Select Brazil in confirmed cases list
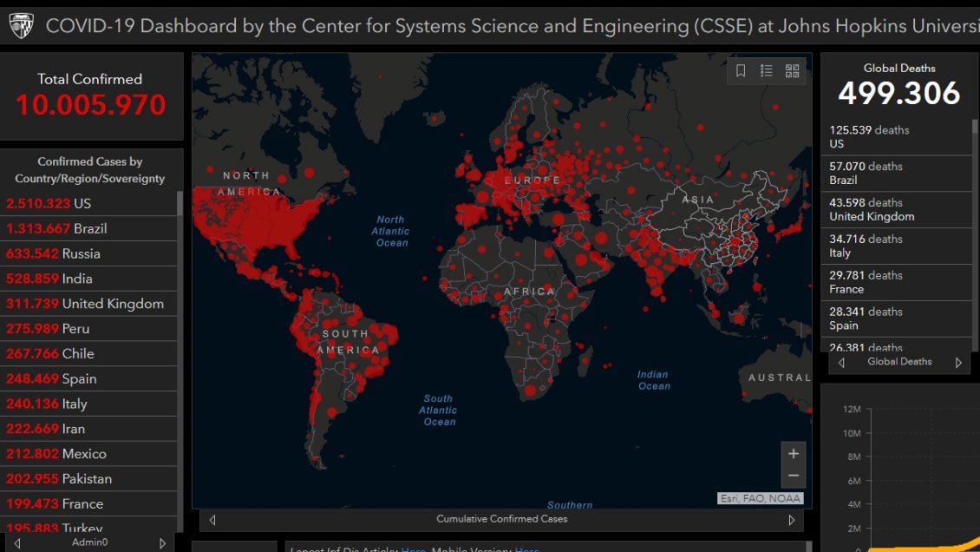Screen dimensions: 980x552 click(x=87, y=228)
